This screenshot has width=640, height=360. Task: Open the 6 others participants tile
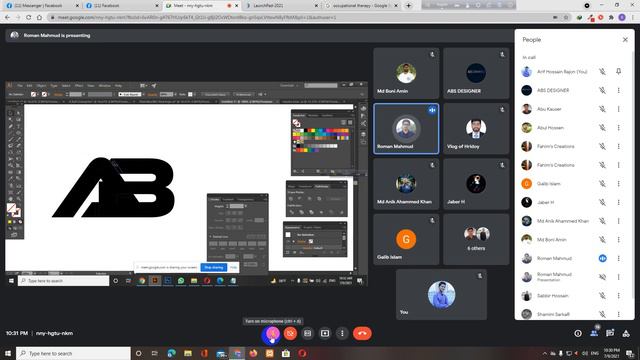coord(476,239)
